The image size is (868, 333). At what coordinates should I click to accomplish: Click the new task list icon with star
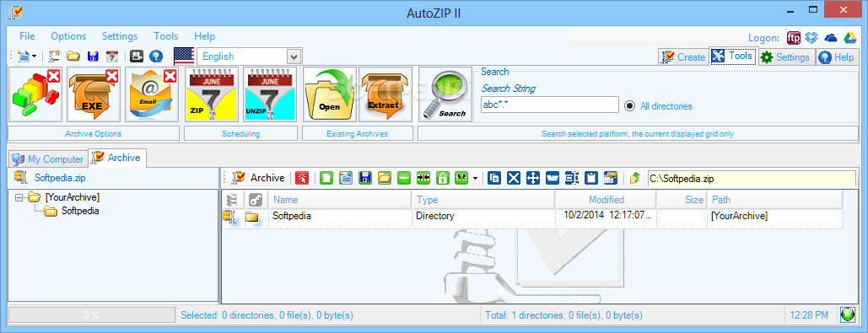(54, 56)
